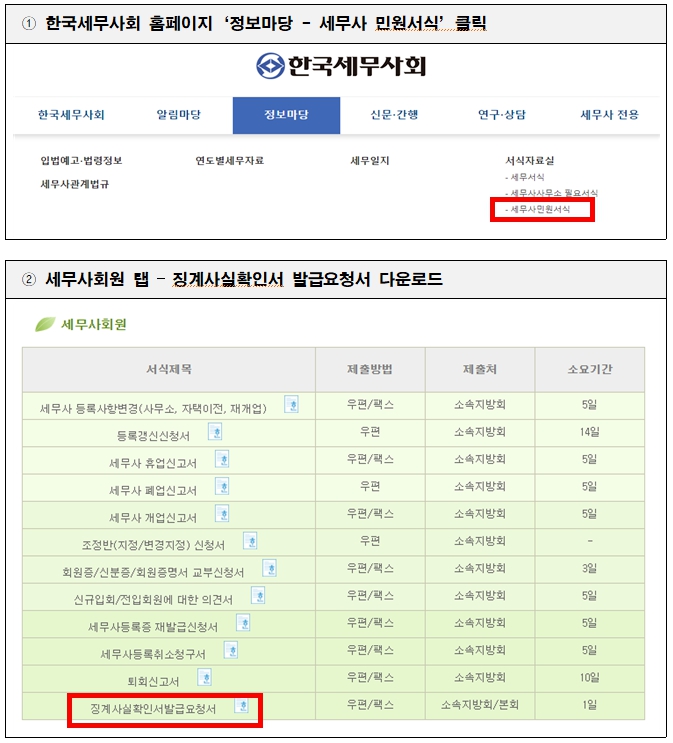Open the 세무사사무소 필요서식 sub-link
Viewport: 673px width, 743px height.
[x=552, y=193]
